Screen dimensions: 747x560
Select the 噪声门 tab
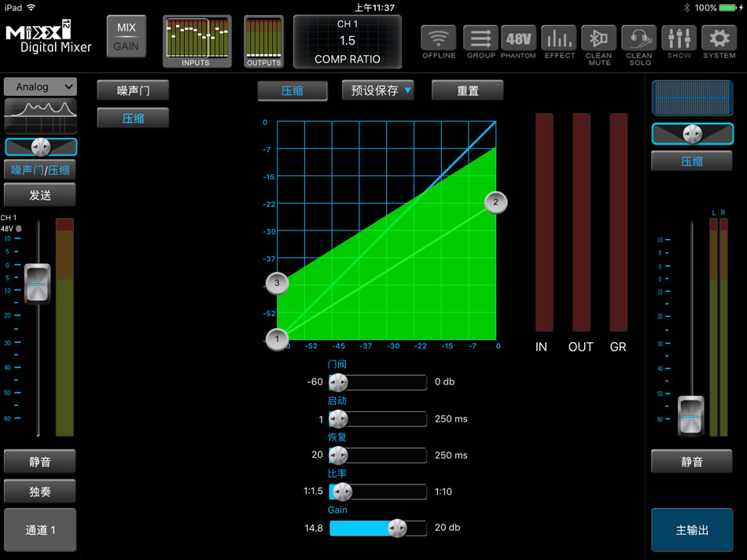pyautogui.click(x=133, y=90)
